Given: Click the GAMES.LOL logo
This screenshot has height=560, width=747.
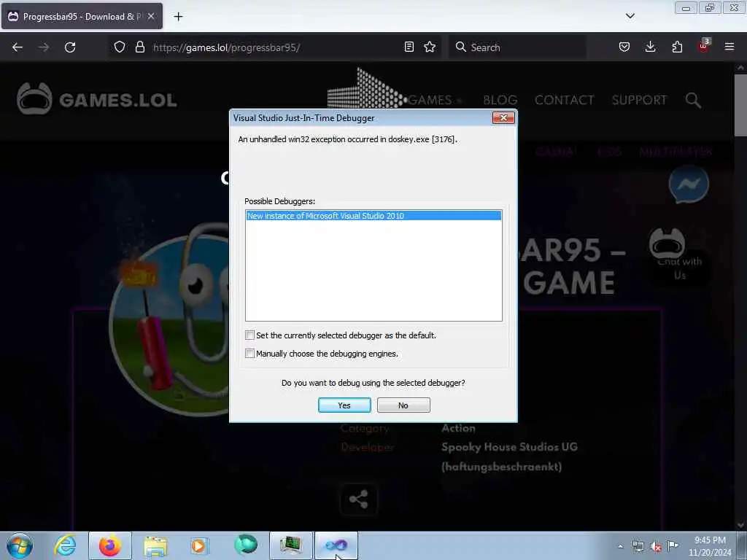Looking at the screenshot, I should click(97, 99).
